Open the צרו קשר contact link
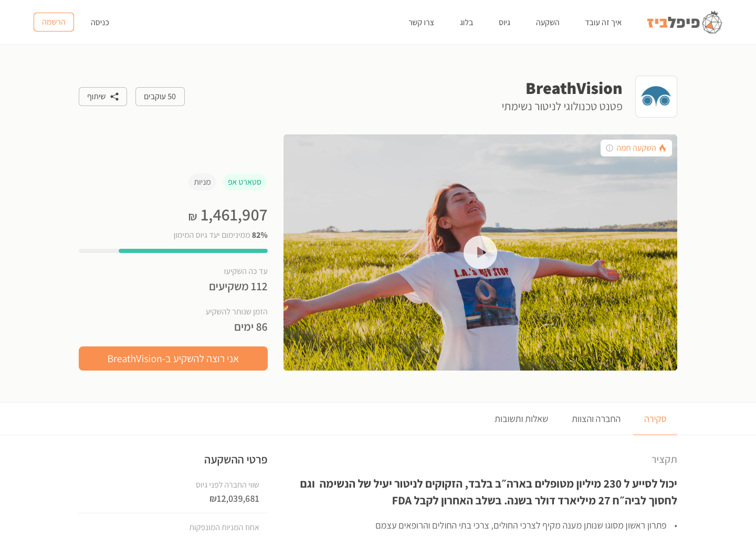 (x=422, y=23)
